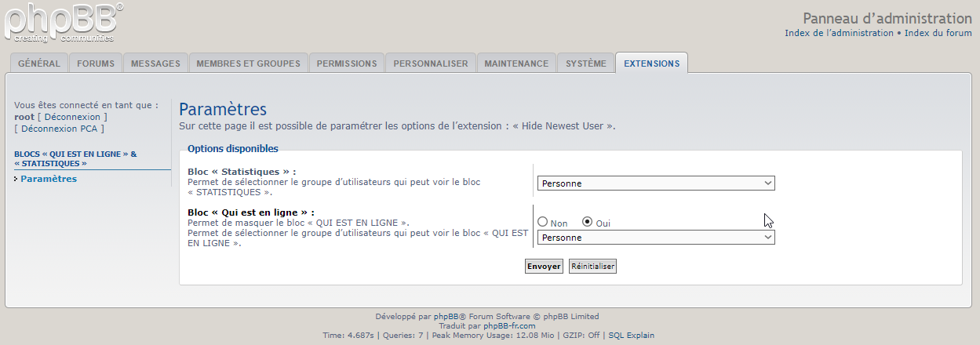Open the SQL Explain link
Image resolution: width=980 pixels, height=345 pixels.
631,336
